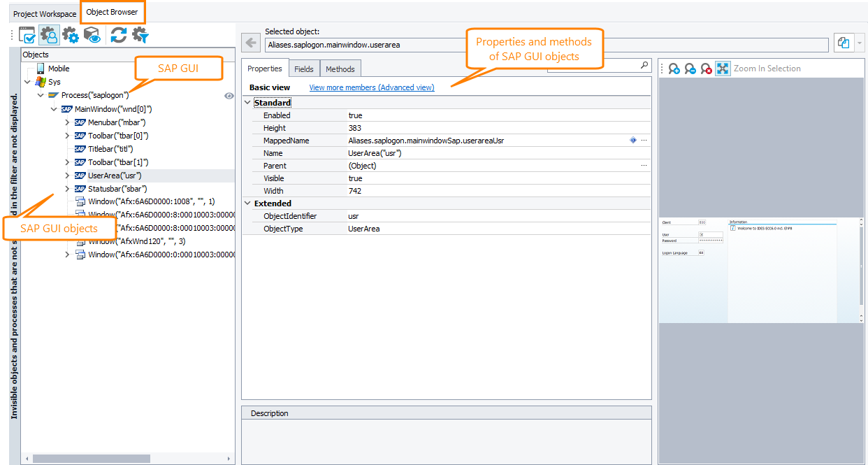Image resolution: width=868 pixels, height=465 pixels.
Task: Click the ellipsis button on the Parent row
Action: 644,165
